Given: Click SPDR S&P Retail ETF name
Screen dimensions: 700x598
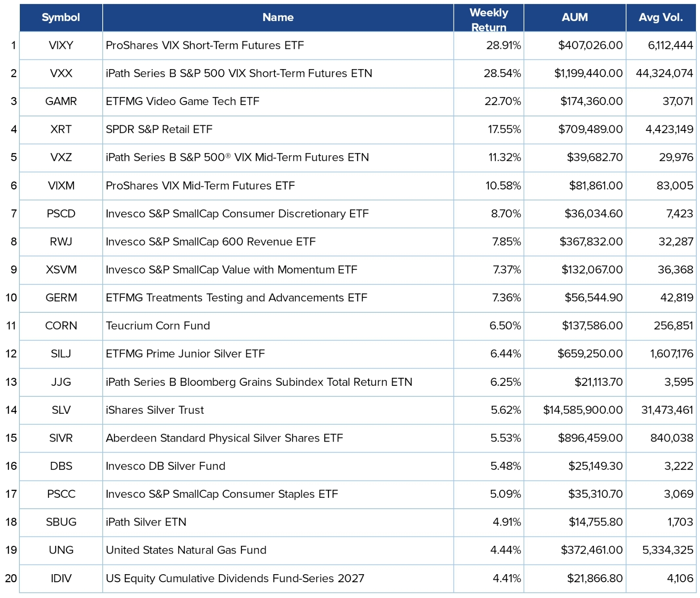Looking at the screenshot, I should click(x=159, y=129).
